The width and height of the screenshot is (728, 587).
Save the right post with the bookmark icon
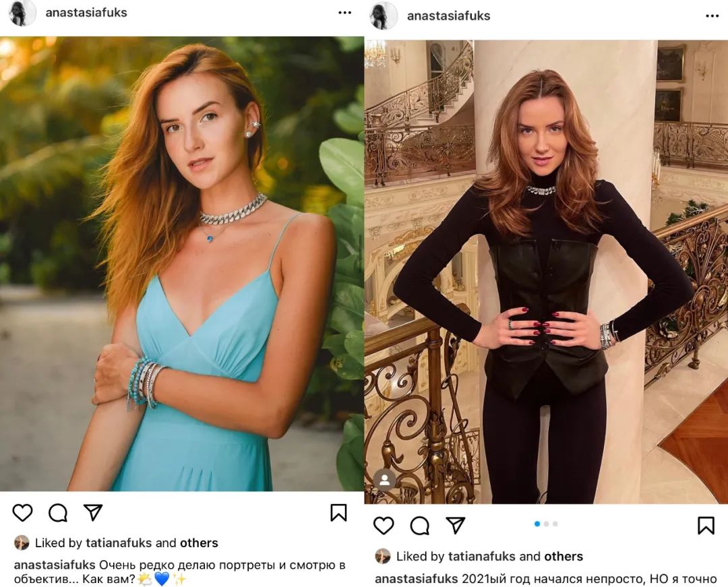tap(706, 526)
